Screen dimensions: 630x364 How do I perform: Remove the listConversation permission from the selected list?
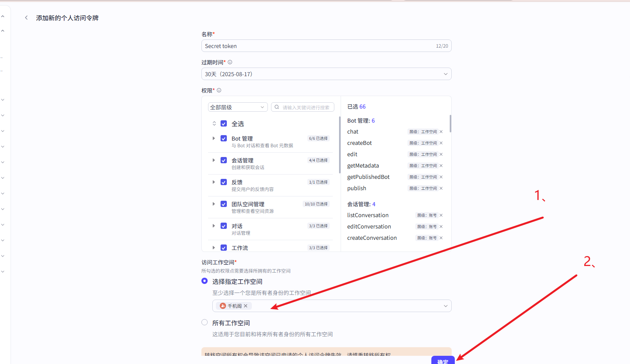pos(441,215)
